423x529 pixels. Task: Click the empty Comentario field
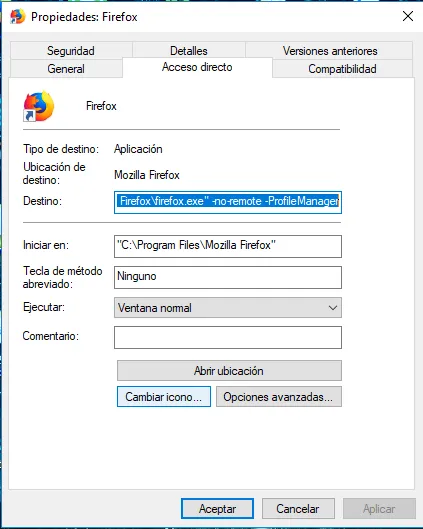[x=228, y=337]
